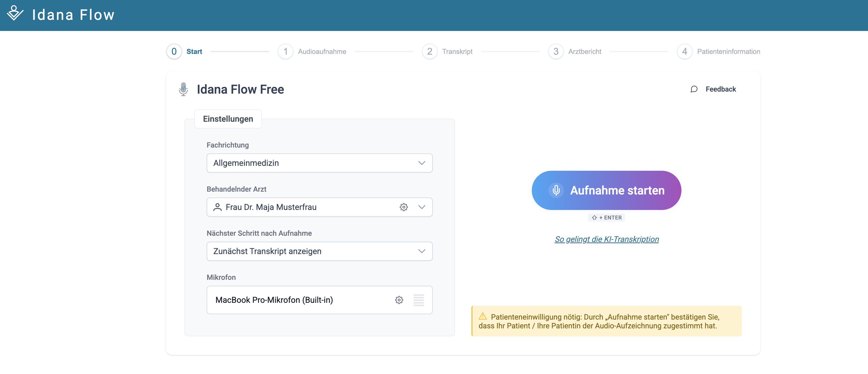Go to step 3 Arztbericht
868x374 pixels.
pyautogui.click(x=556, y=52)
